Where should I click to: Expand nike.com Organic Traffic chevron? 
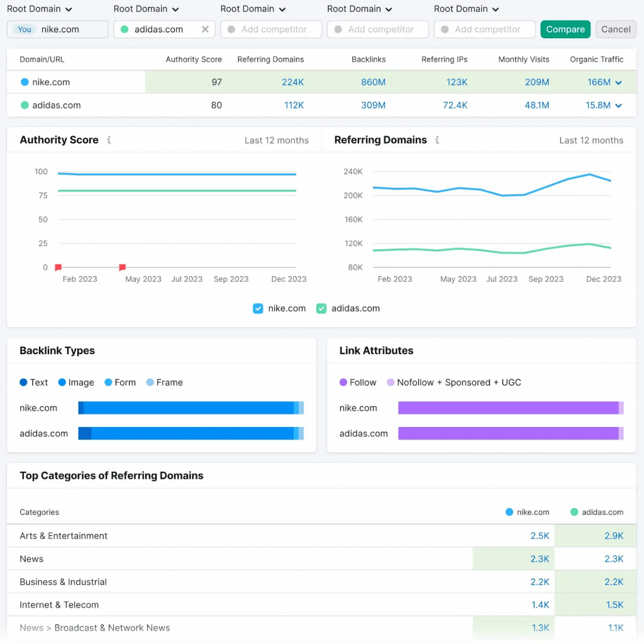click(619, 82)
